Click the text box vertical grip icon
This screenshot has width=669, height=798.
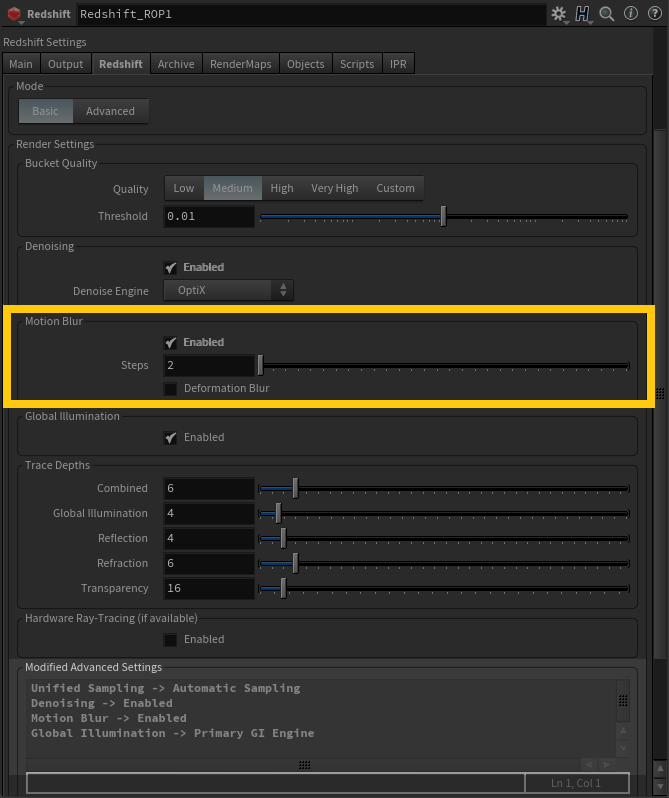623,701
